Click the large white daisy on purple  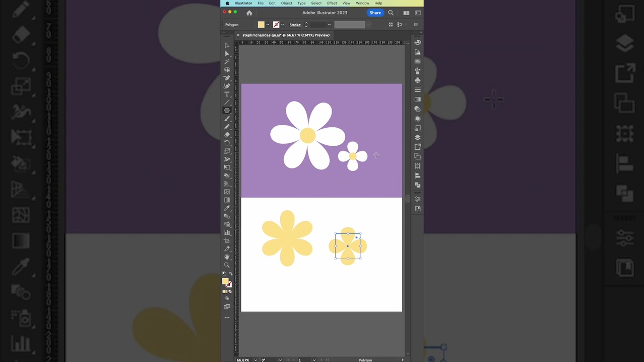coord(307,135)
